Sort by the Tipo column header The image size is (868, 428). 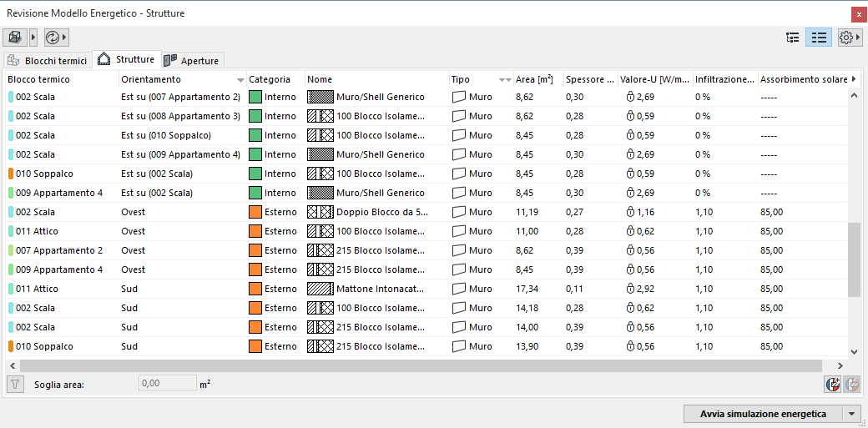pos(481,80)
